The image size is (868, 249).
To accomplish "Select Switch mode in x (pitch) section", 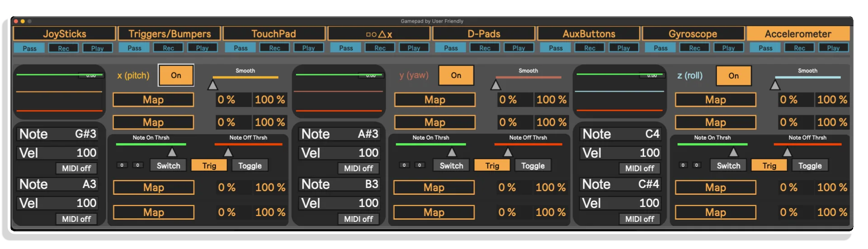I will [x=168, y=166].
